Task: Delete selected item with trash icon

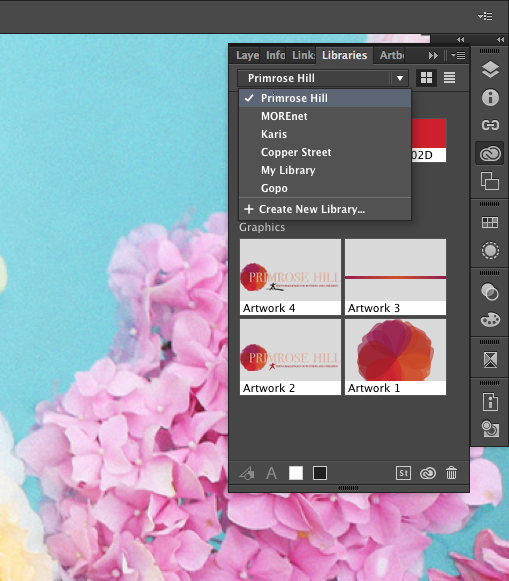Action: pos(451,473)
